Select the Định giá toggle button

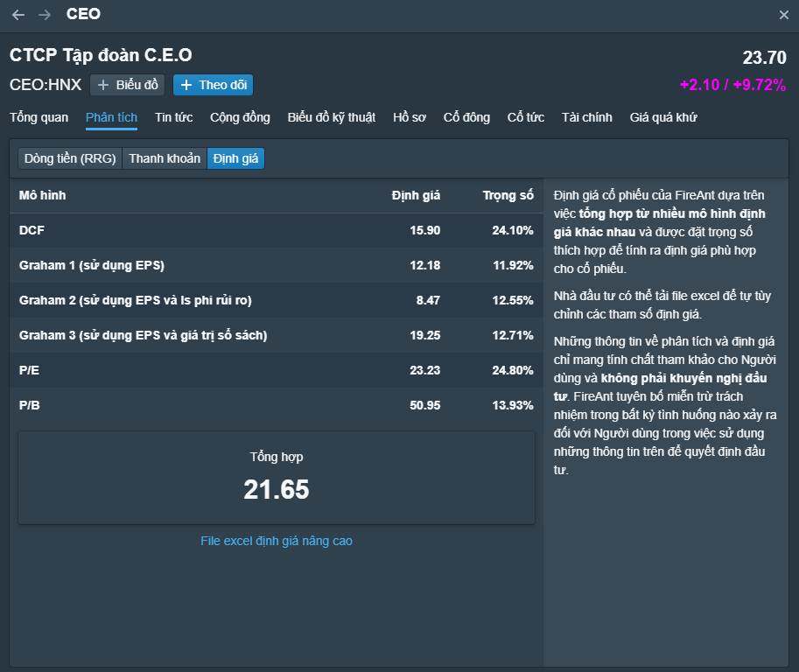pos(235,158)
